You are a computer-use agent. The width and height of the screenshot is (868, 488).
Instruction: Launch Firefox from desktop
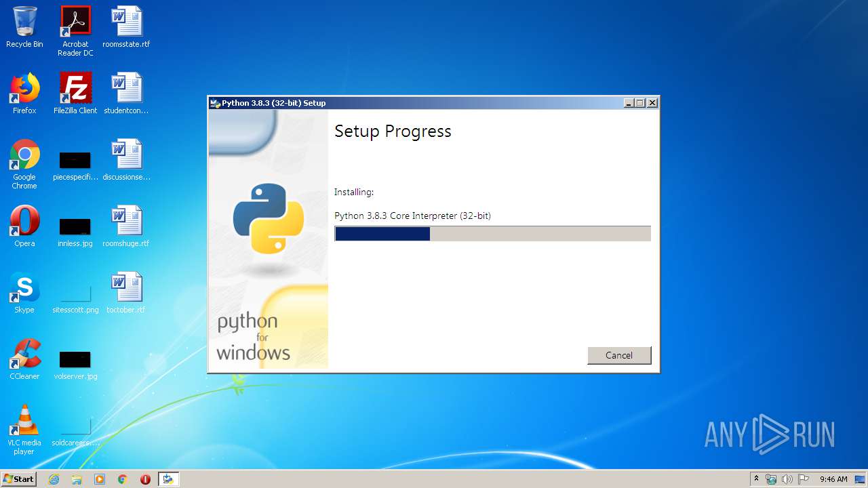pos(24,94)
